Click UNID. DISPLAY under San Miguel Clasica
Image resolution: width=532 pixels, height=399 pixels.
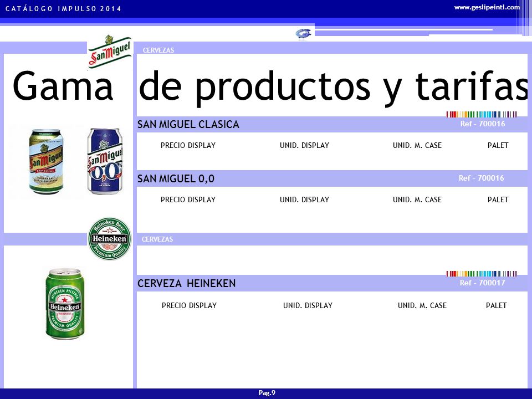point(304,145)
